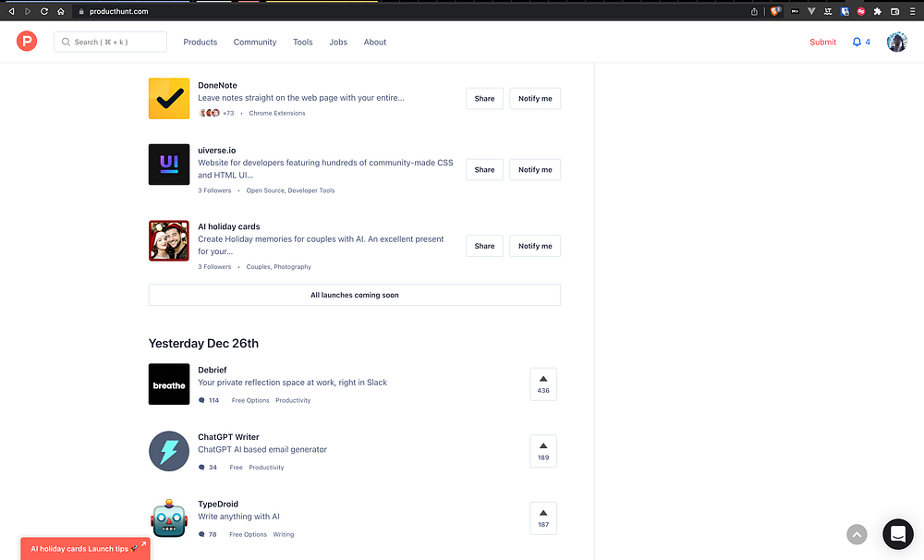Image resolution: width=924 pixels, height=560 pixels.
Task: Open the Debrief breathe logo
Action: [x=169, y=383]
